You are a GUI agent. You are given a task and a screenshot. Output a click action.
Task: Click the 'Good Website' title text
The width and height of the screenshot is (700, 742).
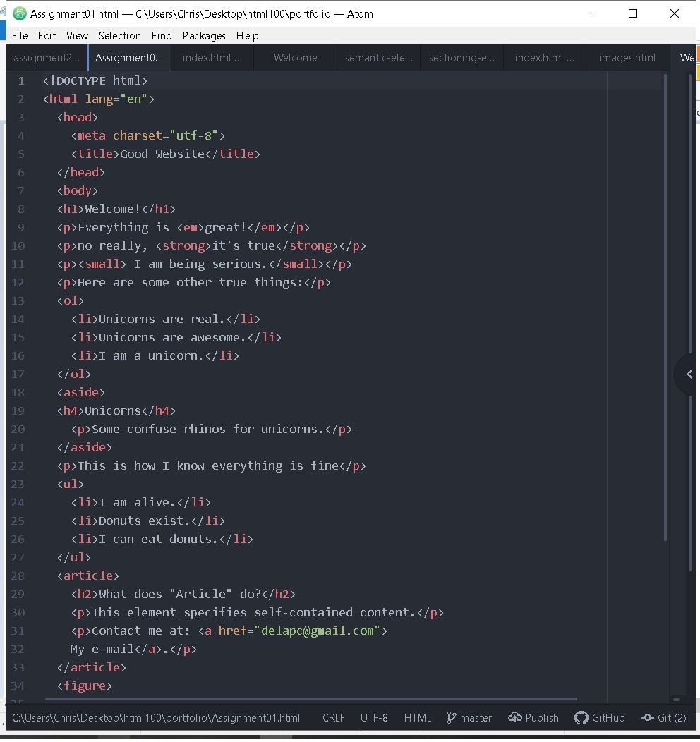[162, 154]
